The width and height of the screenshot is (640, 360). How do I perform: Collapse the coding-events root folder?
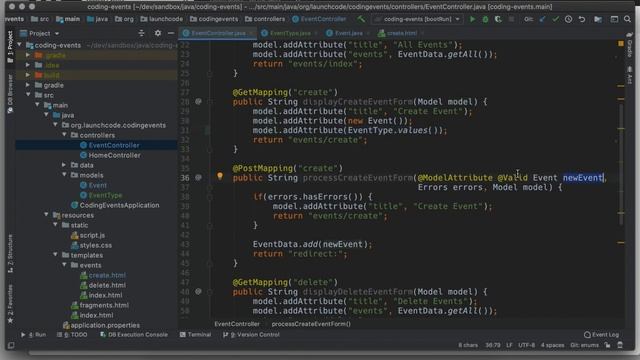pyautogui.click(x=19, y=45)
